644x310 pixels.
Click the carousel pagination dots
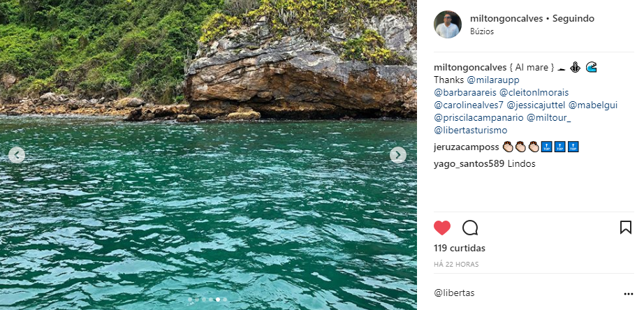click(x=207, y=299)
